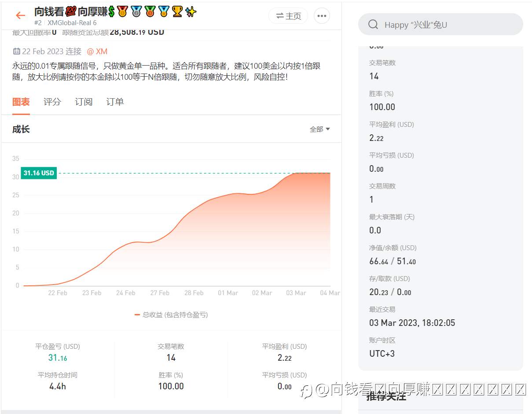
Task: Open the 订阅 tab
Action: click(x=84, y=102)
